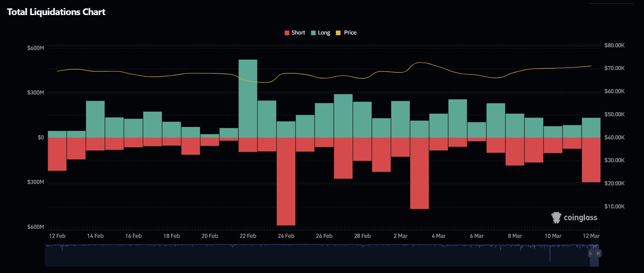Viewport: 644px width, 273px height.
Task: Click the '20 Feb' x-axis label
Action: click(210, 236)
